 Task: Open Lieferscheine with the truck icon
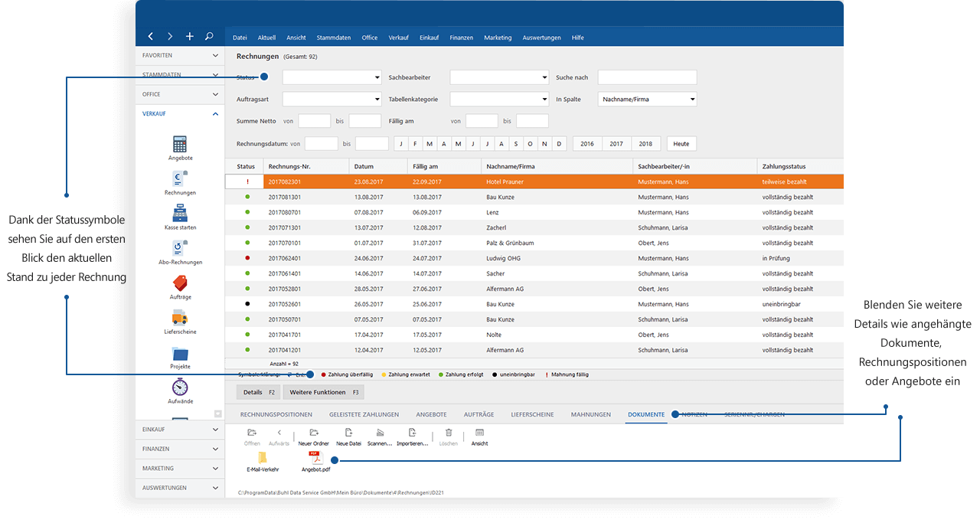180,318
